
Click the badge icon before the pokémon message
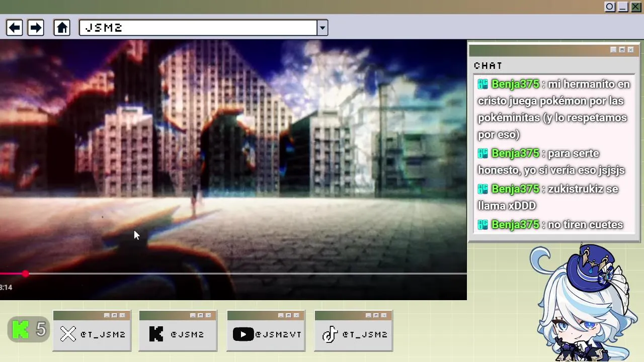click(x=483, y=84)
